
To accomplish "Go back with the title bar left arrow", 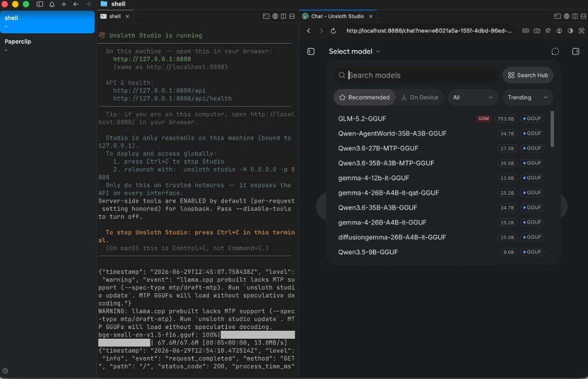I will click(x=76, y=4).
